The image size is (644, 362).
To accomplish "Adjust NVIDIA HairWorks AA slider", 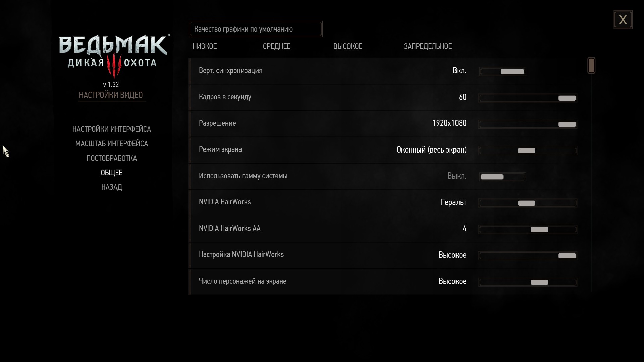I will 528,229.
